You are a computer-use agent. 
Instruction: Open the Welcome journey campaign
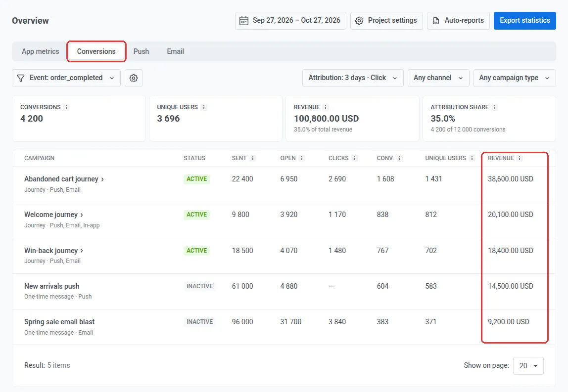click(51, 214)
